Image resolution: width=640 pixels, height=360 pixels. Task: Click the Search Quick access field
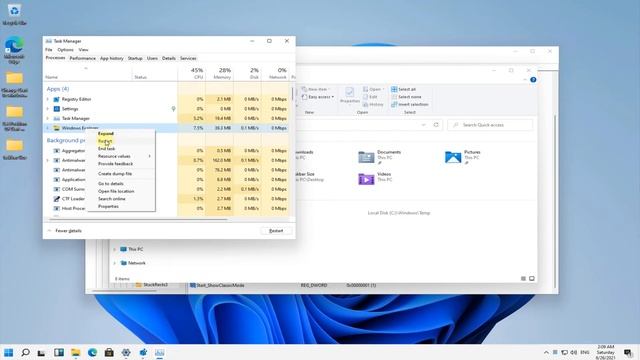(x=490, y=125)
